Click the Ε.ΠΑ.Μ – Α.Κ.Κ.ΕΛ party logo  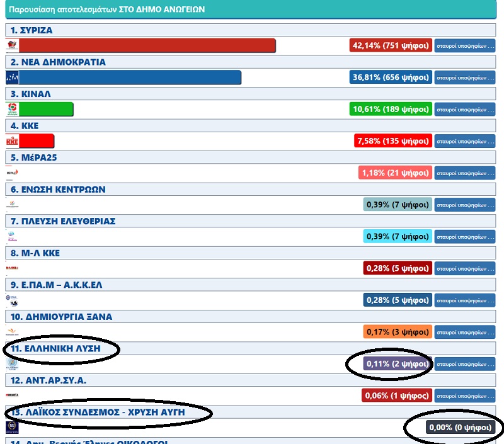pyautogui.click(x=13, y=300)
